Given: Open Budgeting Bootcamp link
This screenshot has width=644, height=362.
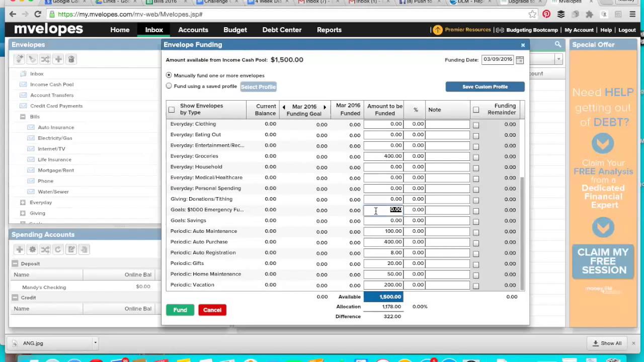Looking at the screenshot, I should pos(532,30).
